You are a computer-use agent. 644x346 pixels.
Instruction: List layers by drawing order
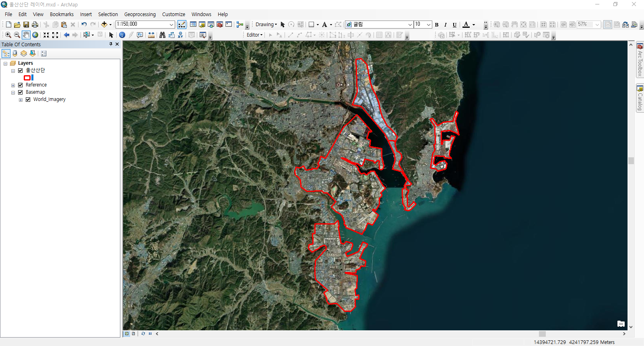pos(6,54)
